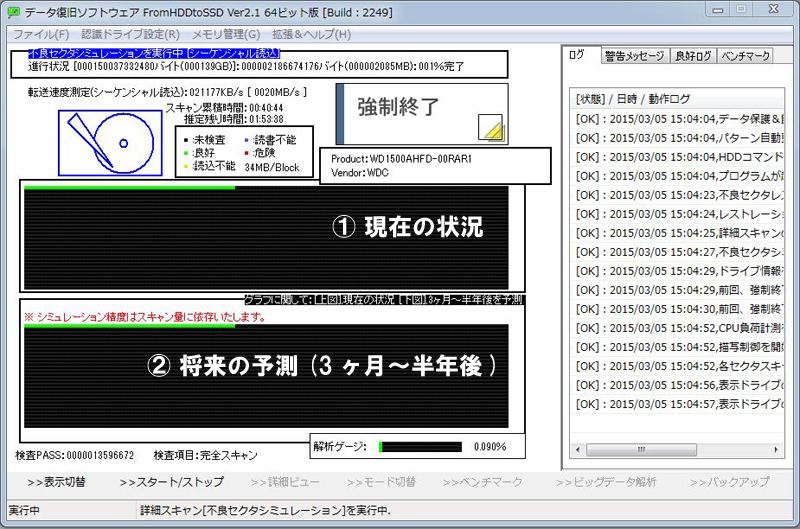Select the ログ tab
Viewport: 800px width, 529px height.
[577, 54]
